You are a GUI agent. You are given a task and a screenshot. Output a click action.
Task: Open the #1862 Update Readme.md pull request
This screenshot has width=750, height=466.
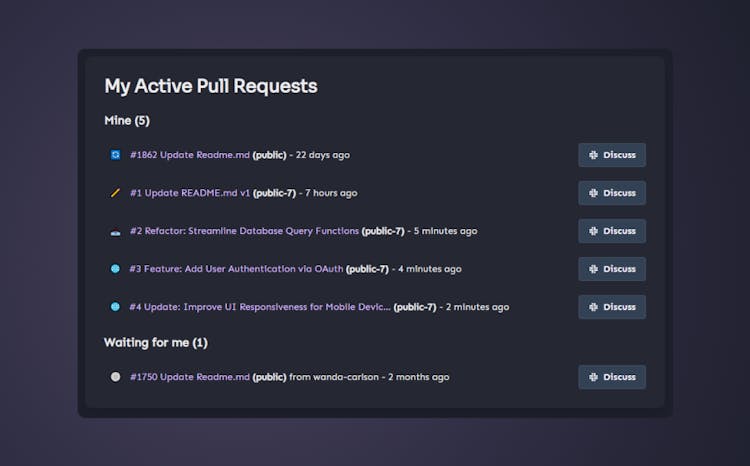[189, 155]
